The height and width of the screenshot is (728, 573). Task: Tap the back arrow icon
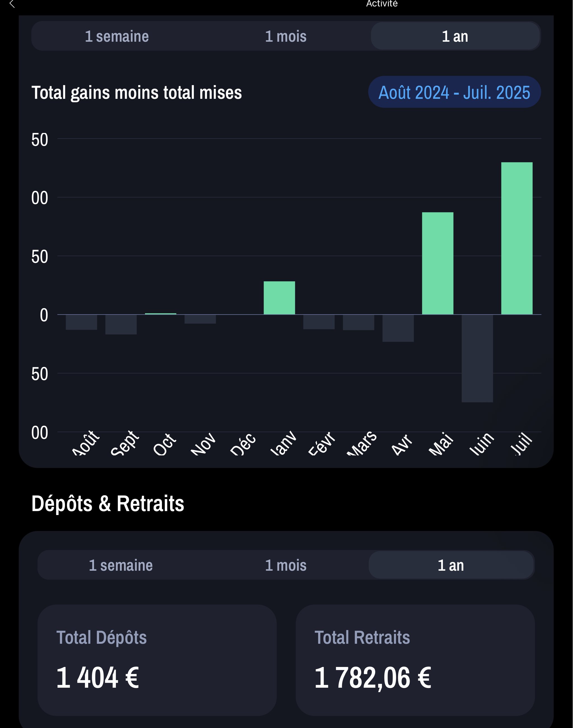[x=12, y=4]
